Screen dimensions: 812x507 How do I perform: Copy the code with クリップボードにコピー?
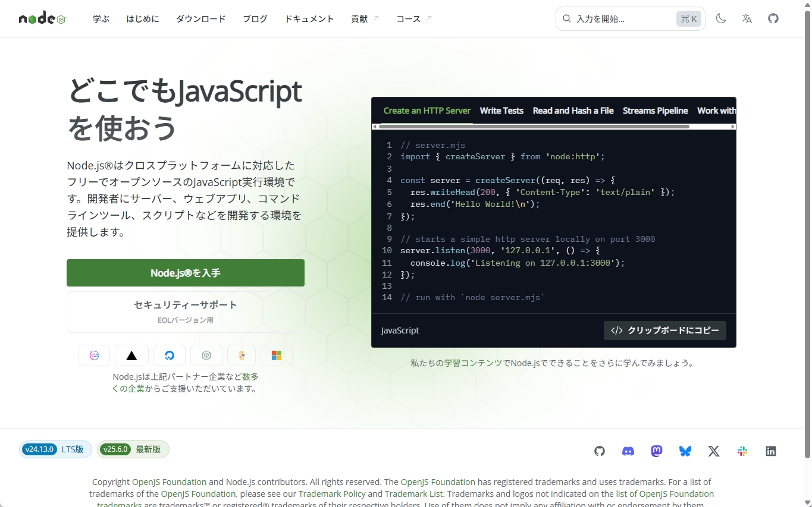[664, 330]
